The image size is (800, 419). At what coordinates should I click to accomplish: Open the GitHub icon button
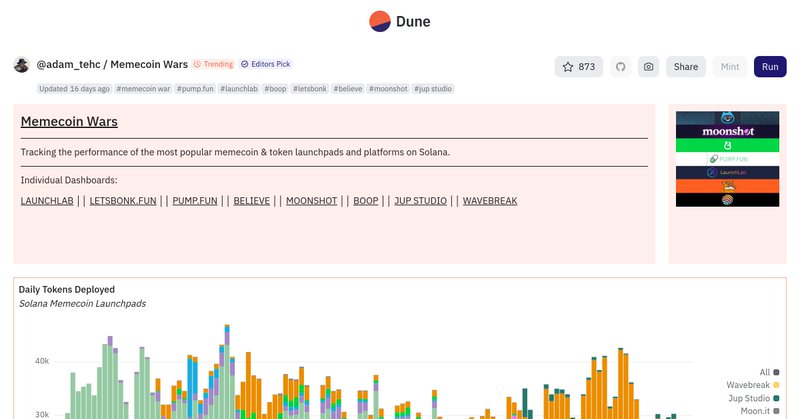click(x=620, y=67)
